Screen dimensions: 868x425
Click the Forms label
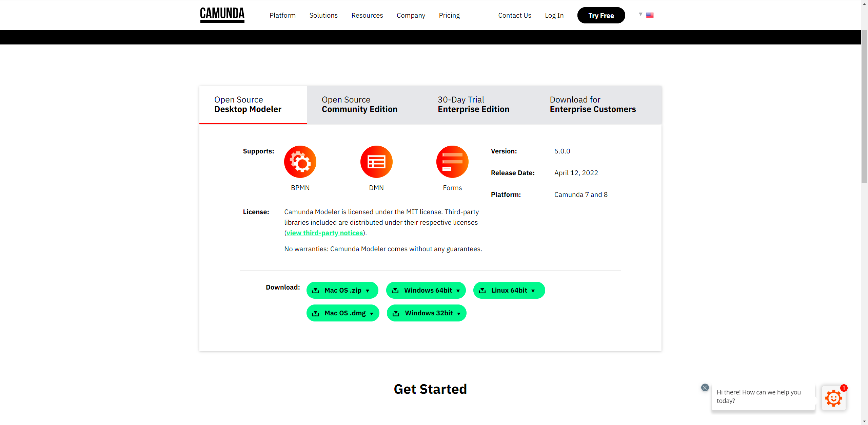pyautogui.click(x=452, y=188)
